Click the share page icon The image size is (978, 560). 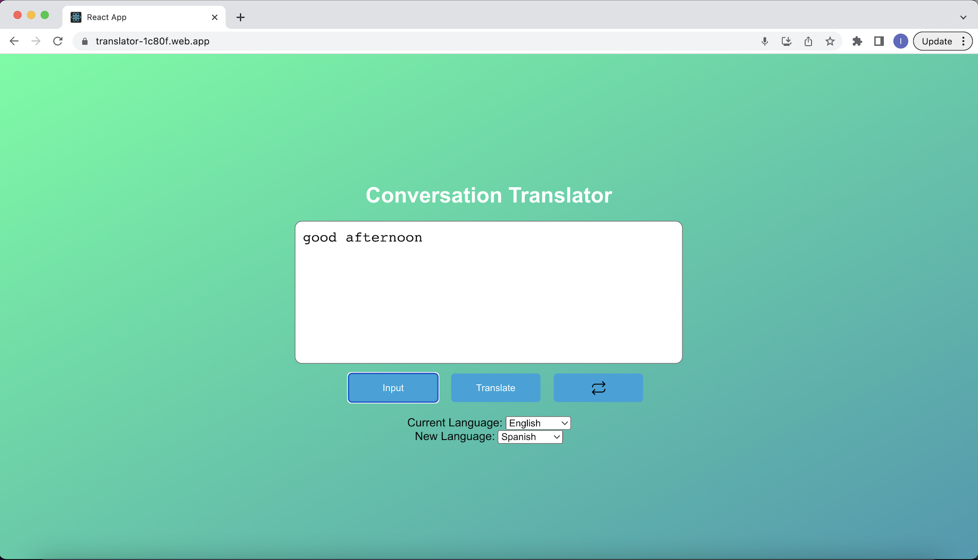click(x=808, y=41)
